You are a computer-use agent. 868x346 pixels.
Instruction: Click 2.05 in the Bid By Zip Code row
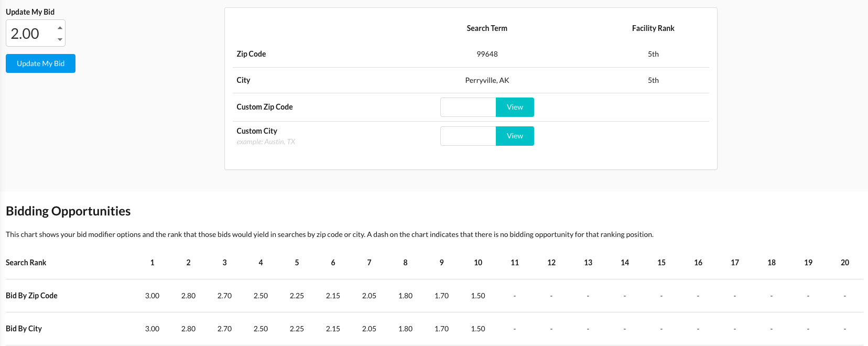[370, 296]
